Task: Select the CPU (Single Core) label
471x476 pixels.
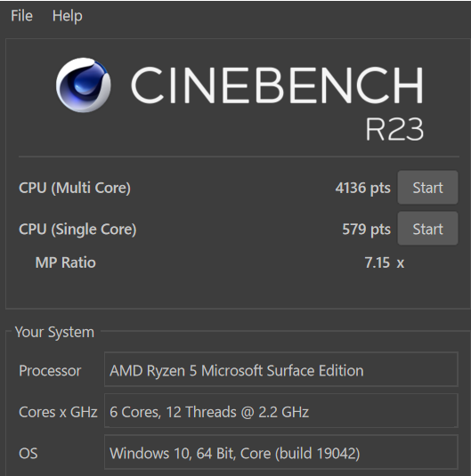Action: click(x=77, y=230)
